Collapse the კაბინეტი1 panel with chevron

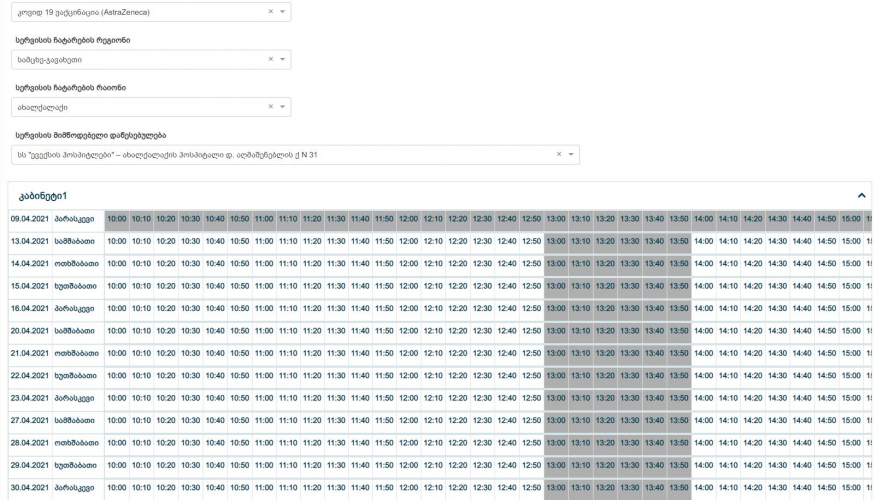pos(862,196)
